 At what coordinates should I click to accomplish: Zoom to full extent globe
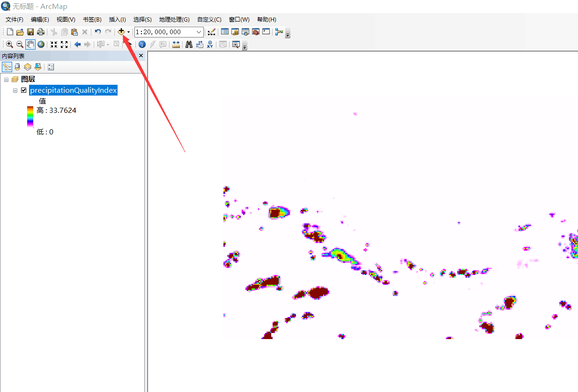(41, 44)
